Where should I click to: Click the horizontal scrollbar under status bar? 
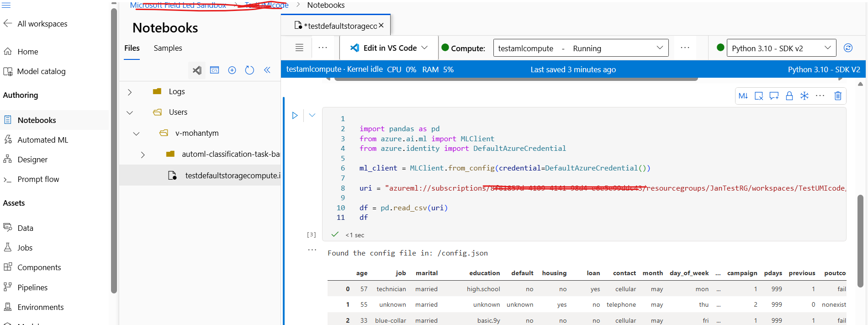pos(516,79)
